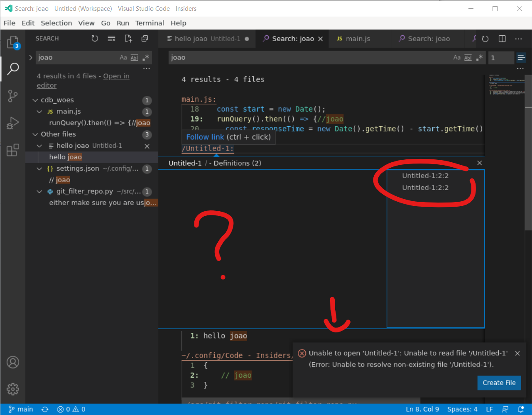Viewport: 532px width, 415px height.
Task: Collapse the git_filter_repo.py results
Action: [x=39, y=191]
